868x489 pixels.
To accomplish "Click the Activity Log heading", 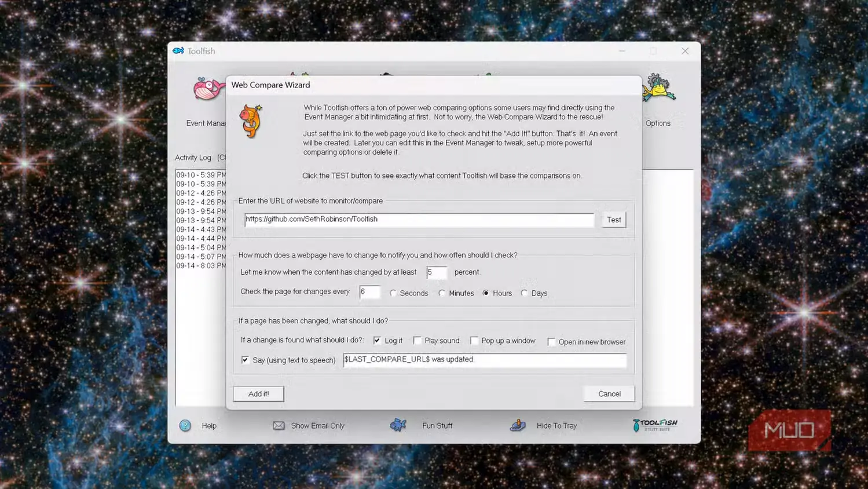I will tap(193, 158).
